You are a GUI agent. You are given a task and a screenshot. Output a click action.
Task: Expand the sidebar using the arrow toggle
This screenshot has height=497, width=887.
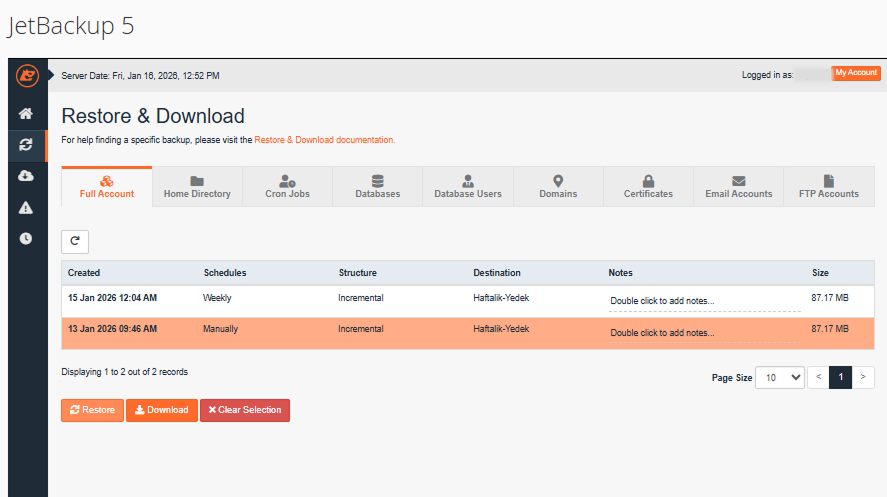pos(51,75)
